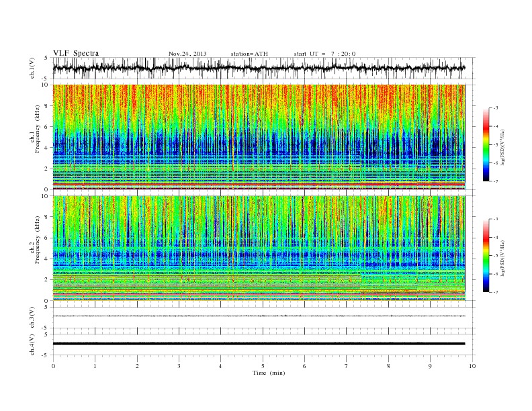Click the ch.1 voltage waveform trace
The height and width of the screenshot is (411, 532).
pos(259,68)
